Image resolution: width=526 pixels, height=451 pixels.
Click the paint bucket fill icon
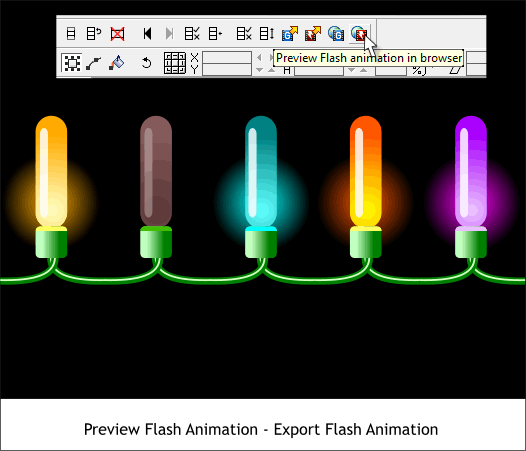pyautogui.click(x=117, y=63)
